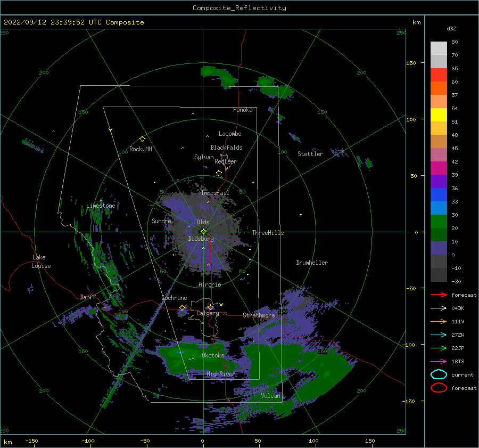The width and height of the screenshot is (479, 448).
Task: Select the orange 60 dBZ color band
Action: tap(439, 88)
